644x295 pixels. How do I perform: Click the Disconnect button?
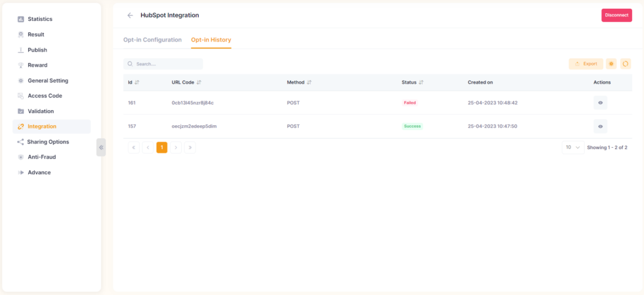616,15
